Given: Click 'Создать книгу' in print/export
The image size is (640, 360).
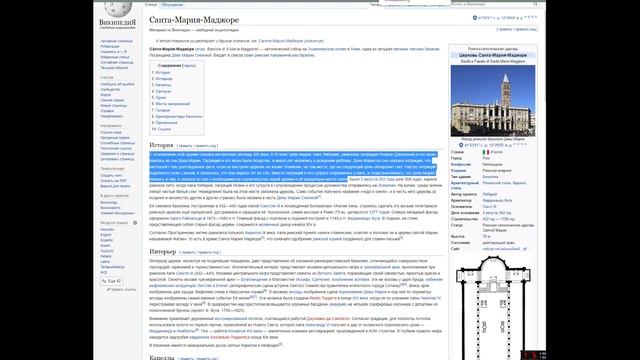Looking at the screenshot, I should 112,176.
